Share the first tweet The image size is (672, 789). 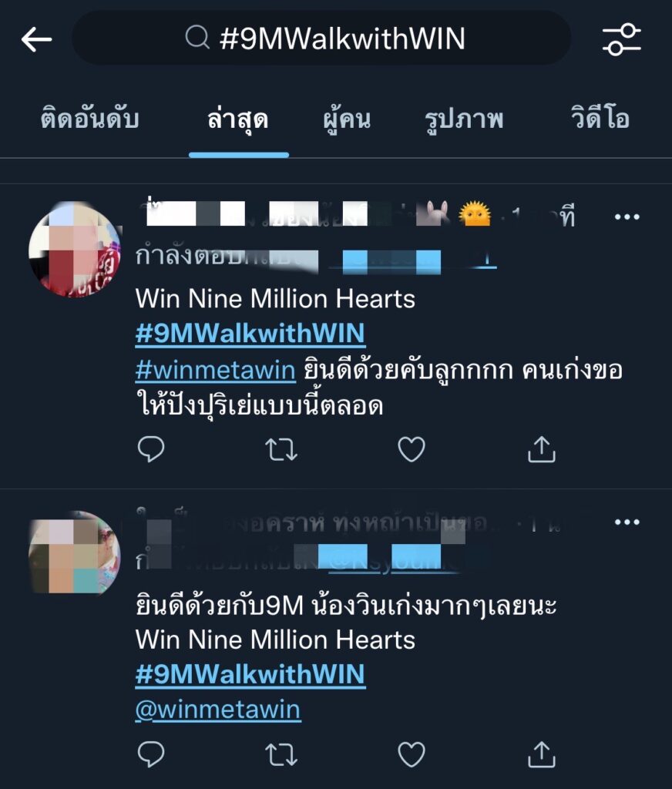point(541,449)
